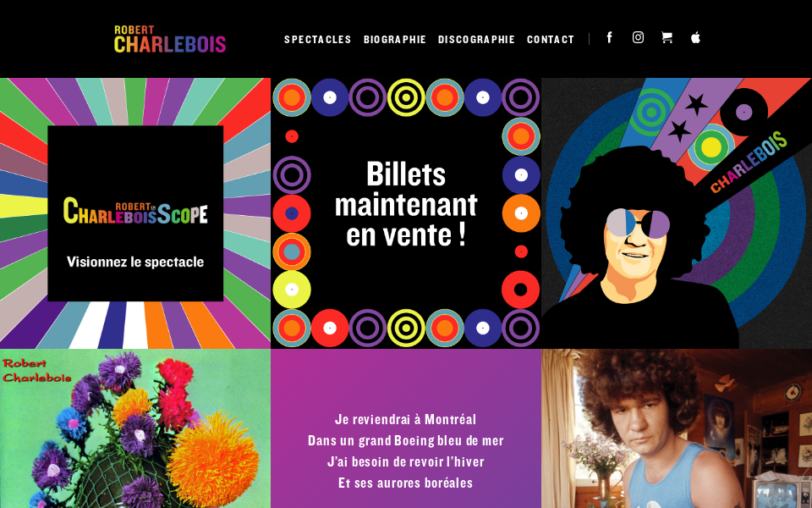Click the CharleboisScope logo tile

(135, 211)
